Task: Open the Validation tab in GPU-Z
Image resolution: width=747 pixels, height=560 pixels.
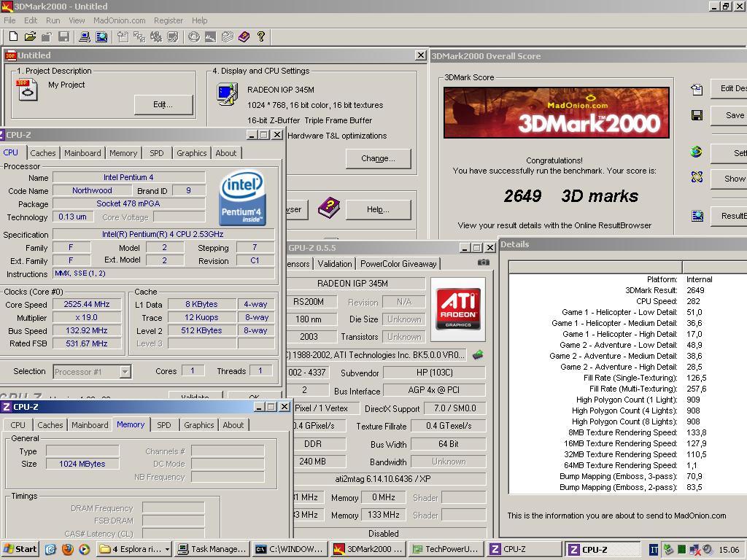Action: (x=334, y=264)
